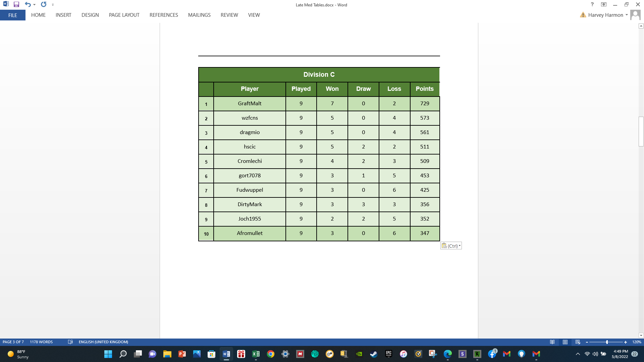644x362 pixels.
Task: Click the zoom out minus button
Action: (x=587, y=342)
